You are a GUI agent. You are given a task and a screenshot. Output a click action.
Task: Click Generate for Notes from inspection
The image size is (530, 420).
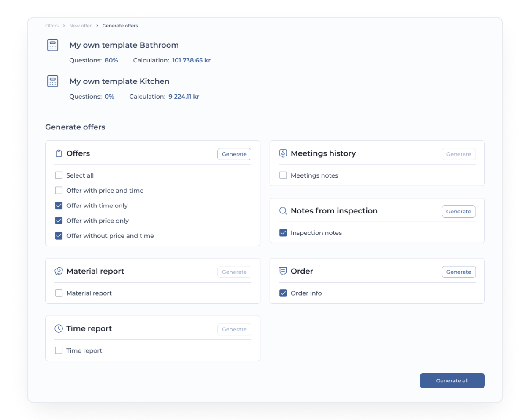click(459, 212)
